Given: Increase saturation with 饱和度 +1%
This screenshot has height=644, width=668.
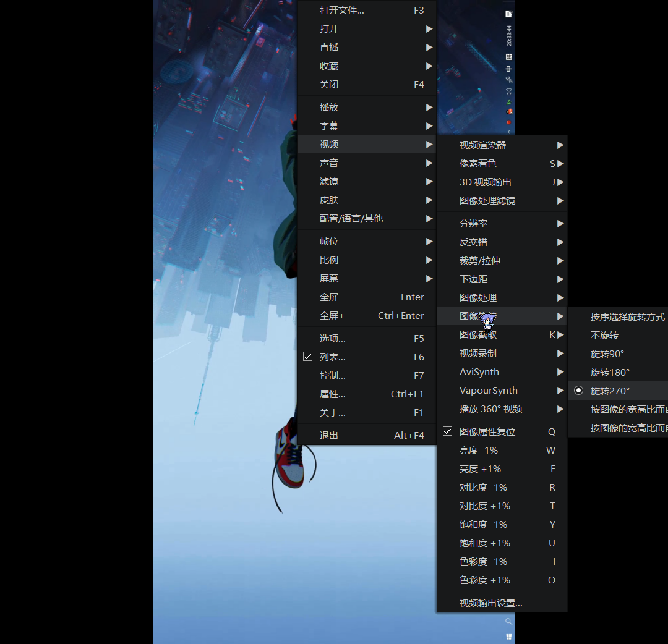Looking at the screenshot, I should 502,543.
